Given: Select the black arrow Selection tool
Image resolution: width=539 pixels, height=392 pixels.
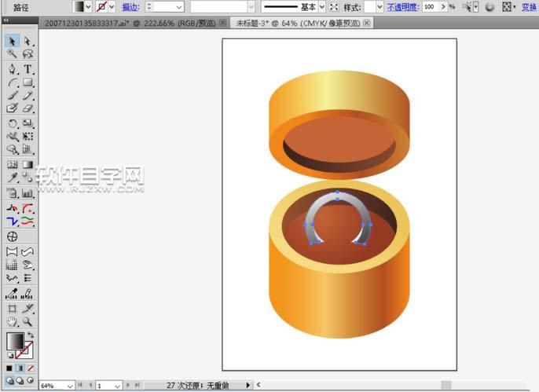Looking at the screenshot, I should coord(13,41).
